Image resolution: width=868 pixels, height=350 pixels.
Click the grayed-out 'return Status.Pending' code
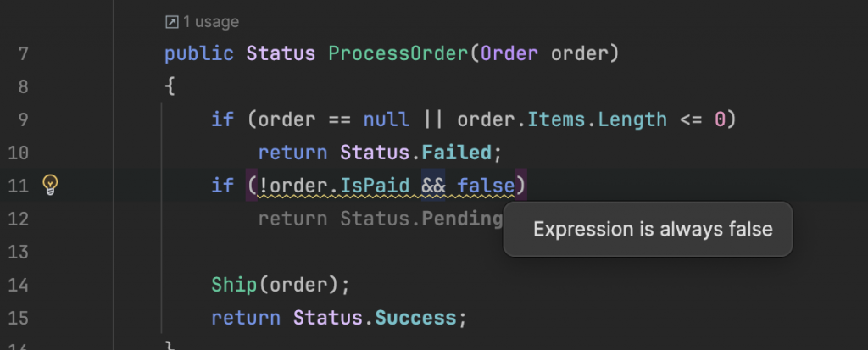381,219
